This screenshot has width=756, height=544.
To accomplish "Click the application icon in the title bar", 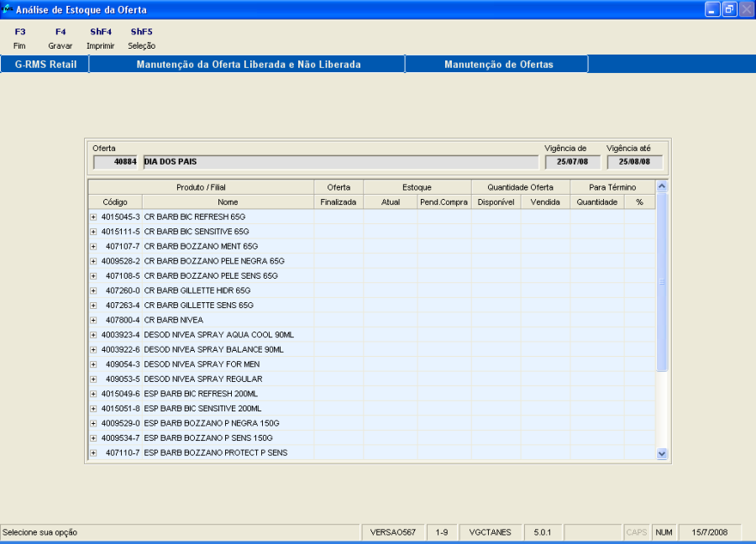I will tap(8, 8).
